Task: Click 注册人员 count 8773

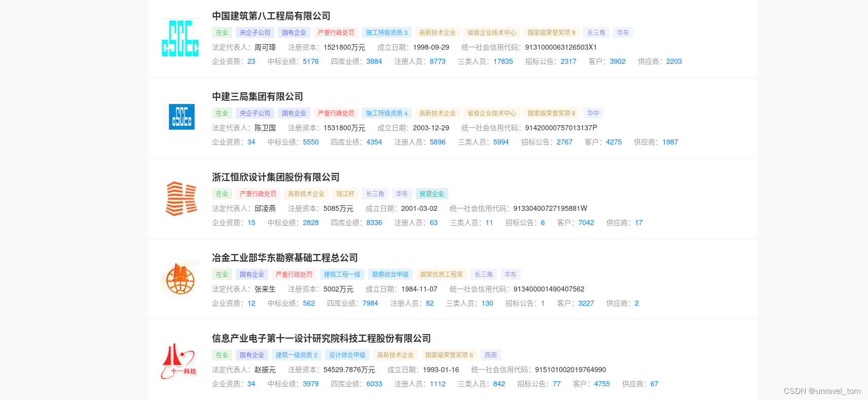Action: pyautogui.click(x=438, y=61)
